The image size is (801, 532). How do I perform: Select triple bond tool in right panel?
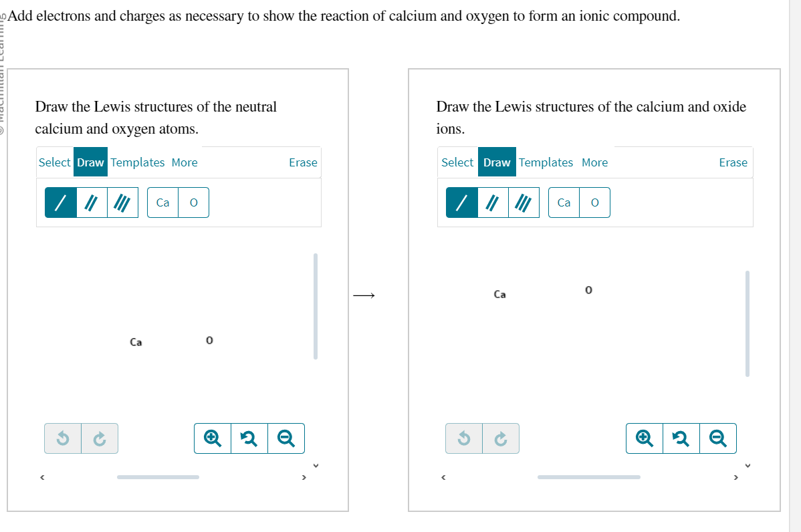point(524,203)
